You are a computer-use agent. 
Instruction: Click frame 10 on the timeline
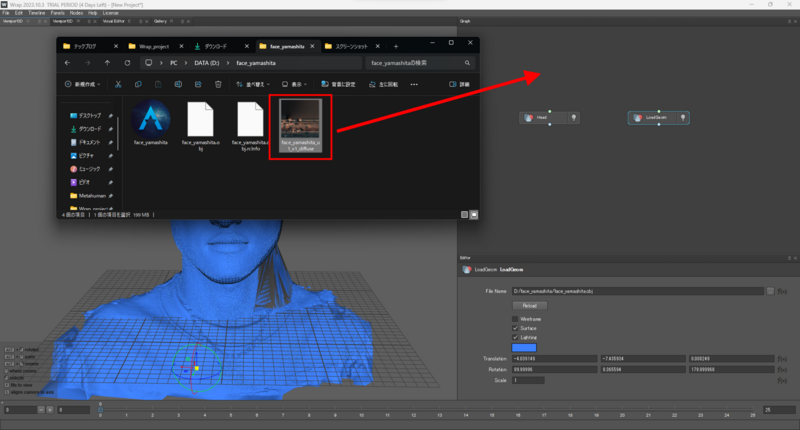[362, 413]
